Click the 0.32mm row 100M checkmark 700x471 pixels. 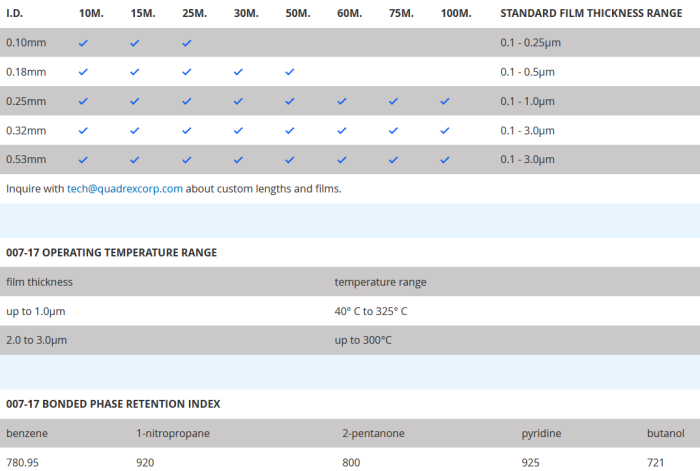pyautogui.click(x=445, y=130)
